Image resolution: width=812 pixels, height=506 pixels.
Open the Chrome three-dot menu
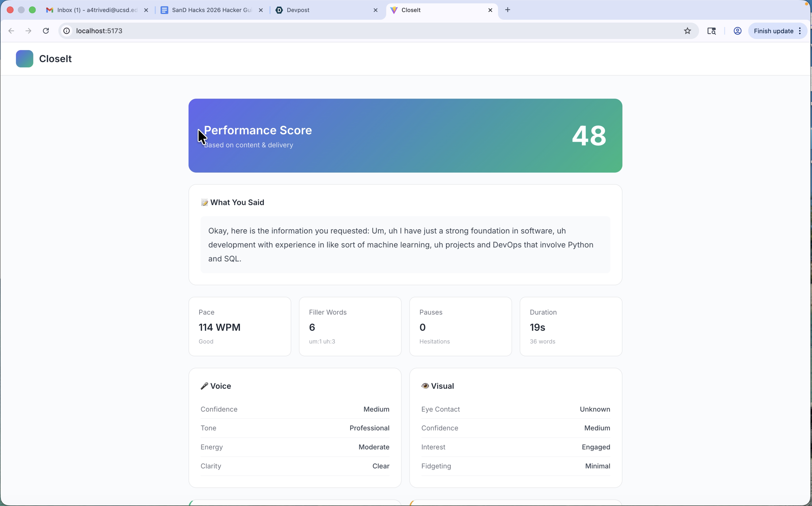point(800,31)
